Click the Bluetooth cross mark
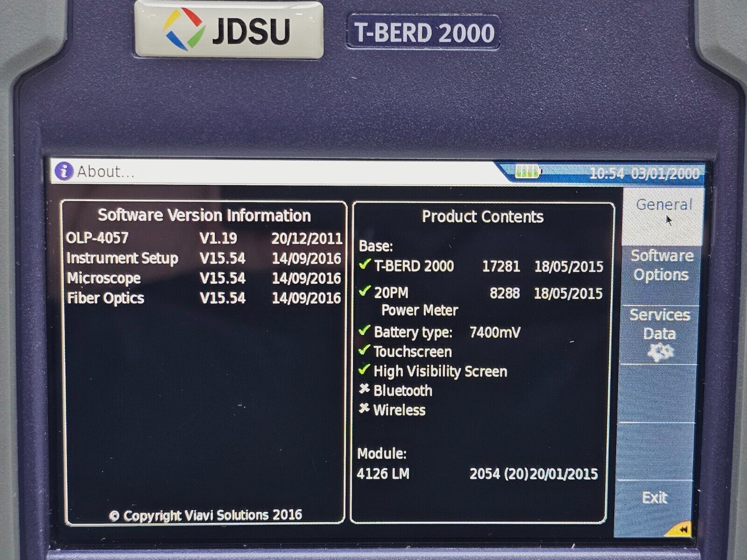 click(x=365, y=389)
